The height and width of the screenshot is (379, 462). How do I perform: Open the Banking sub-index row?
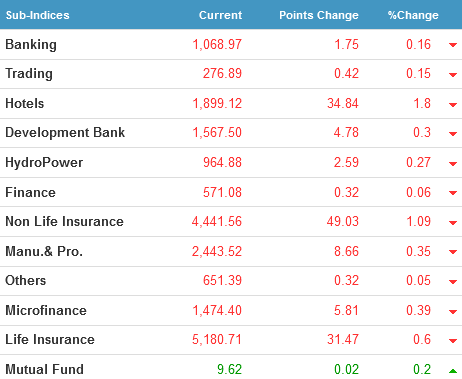pos(231,45)
